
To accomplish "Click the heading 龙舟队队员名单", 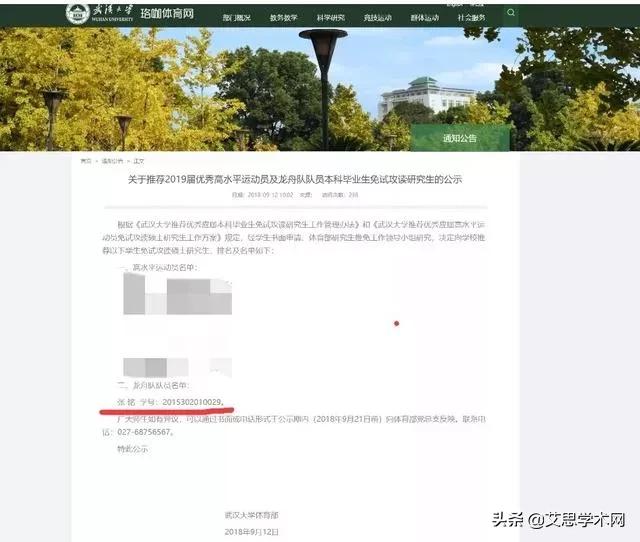I will click(161, 385).
